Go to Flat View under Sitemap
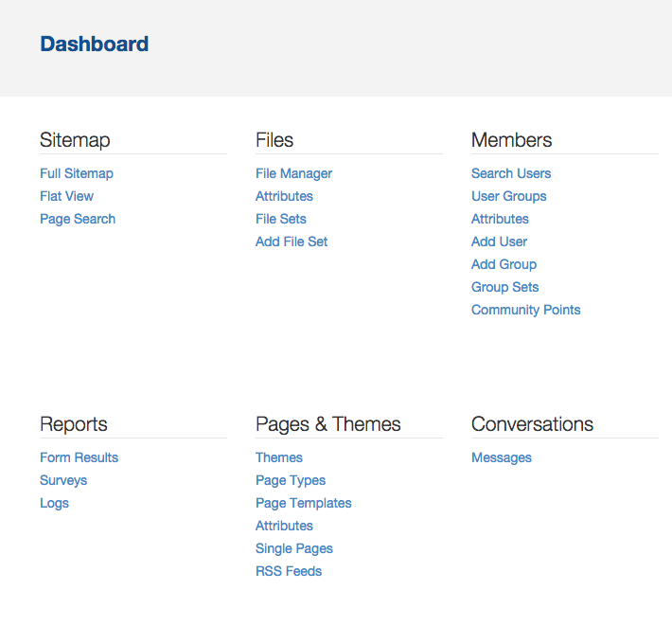Viewport: 672px width, 644px height. tap(66, 196)
